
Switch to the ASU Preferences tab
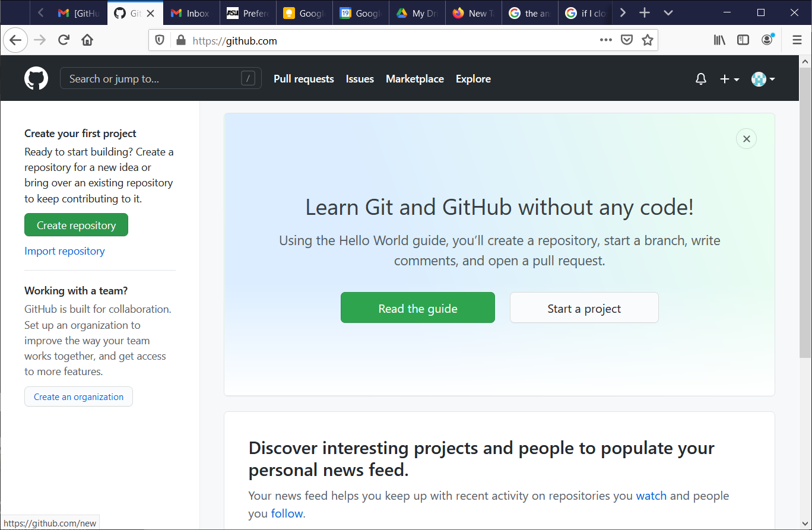pyautogui.click(x=248, y=13)
